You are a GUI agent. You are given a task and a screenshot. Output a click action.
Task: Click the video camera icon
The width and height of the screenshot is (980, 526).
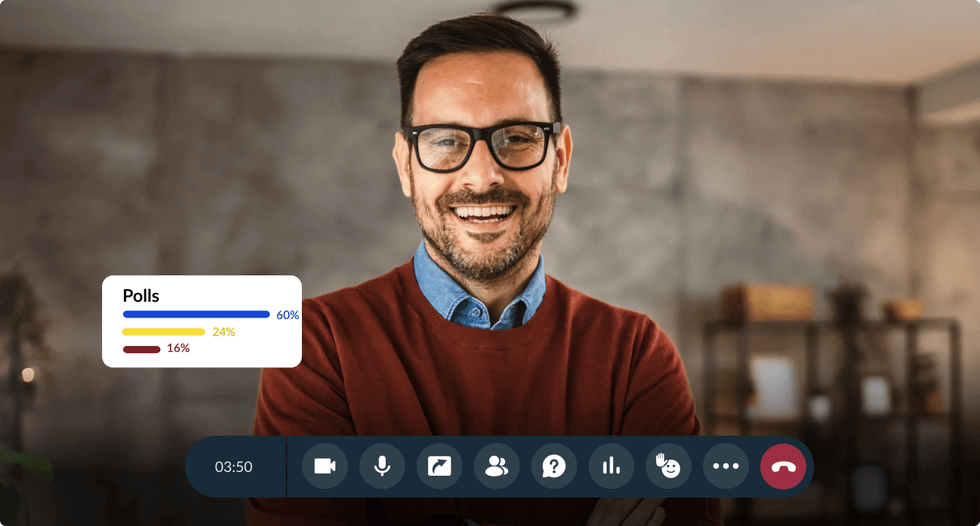[324, 466]
